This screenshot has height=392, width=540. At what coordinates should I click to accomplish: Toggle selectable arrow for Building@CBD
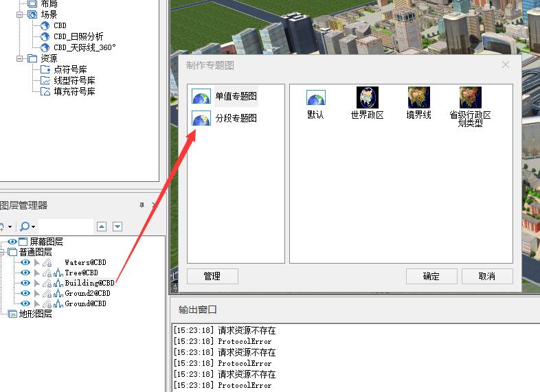pyautogui.click(x=37, y=284)
